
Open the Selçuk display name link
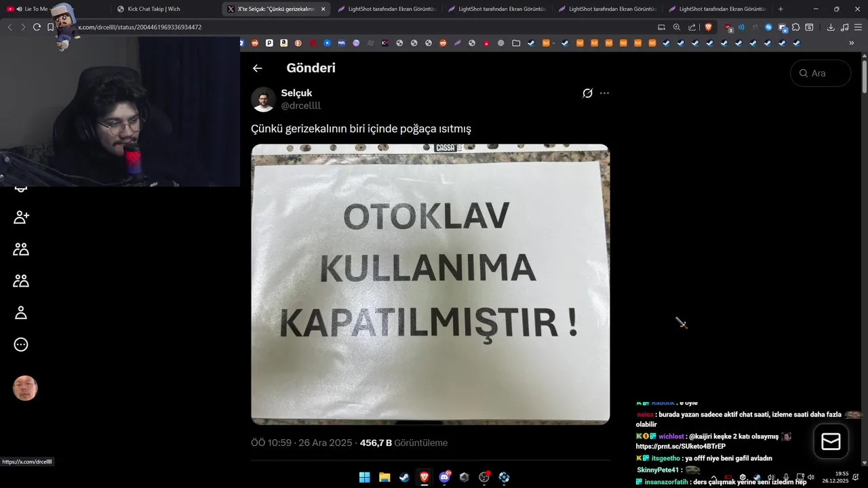[296, 93]
